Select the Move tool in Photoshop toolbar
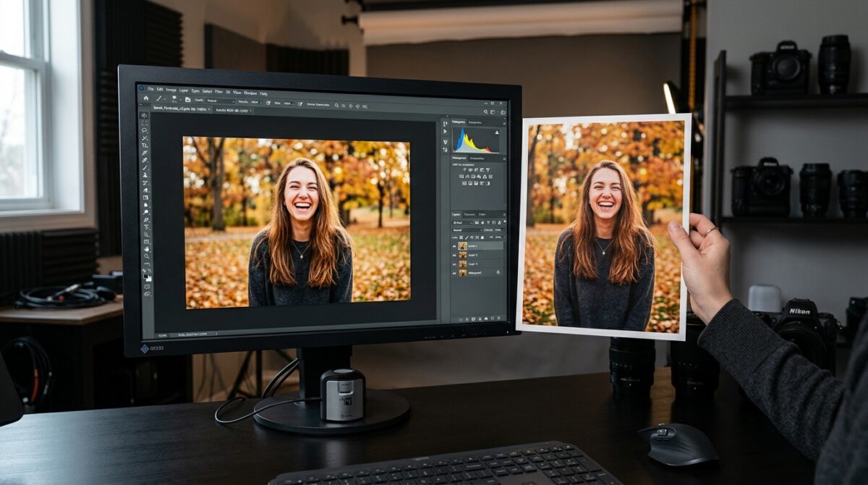Screen dimensions: 868x485 [x=144, y=115]
